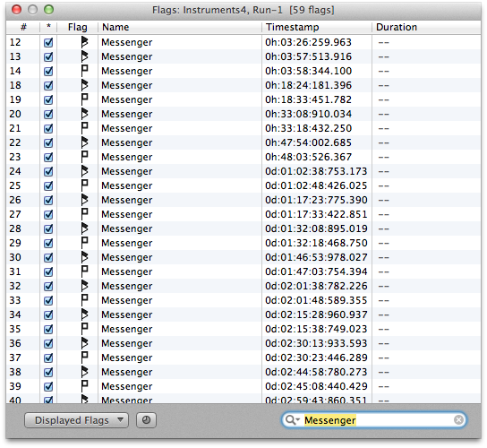Click the filled flag icon in row 12
Viewport: 487px width, 448px height.
click(84, 42)
